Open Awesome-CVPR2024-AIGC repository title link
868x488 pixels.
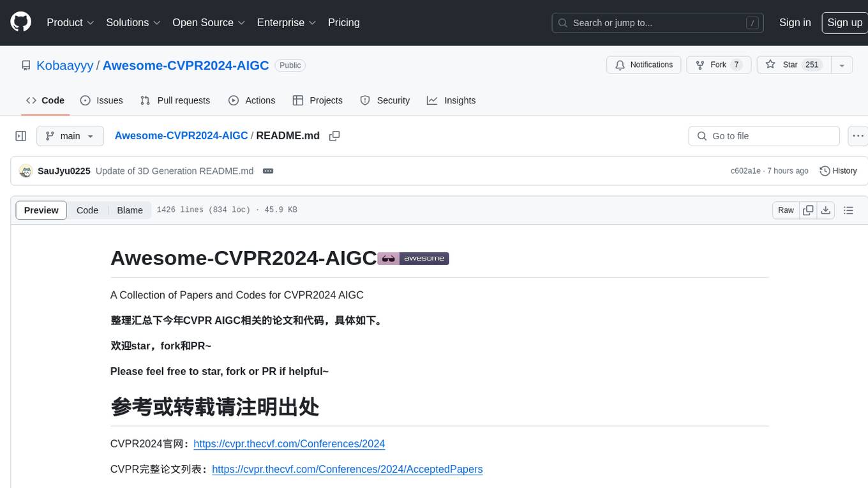pyautogui.click(x=186, y=65)
